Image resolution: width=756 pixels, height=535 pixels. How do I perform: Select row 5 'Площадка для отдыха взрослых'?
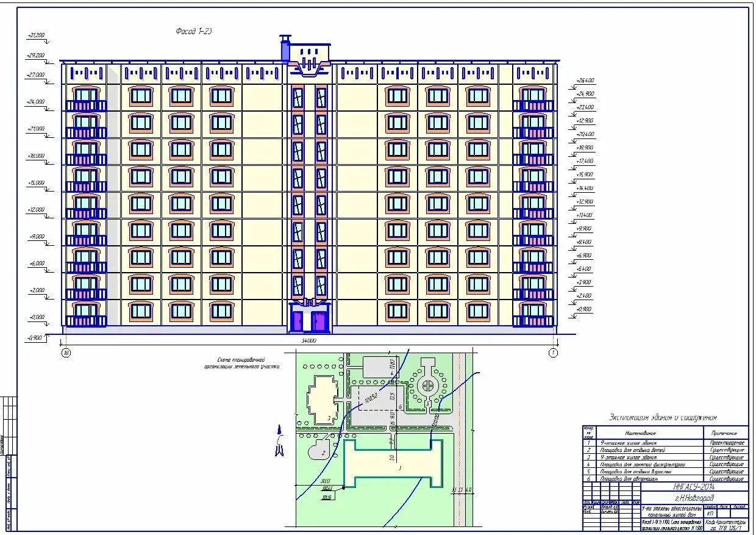click(665, 472)
